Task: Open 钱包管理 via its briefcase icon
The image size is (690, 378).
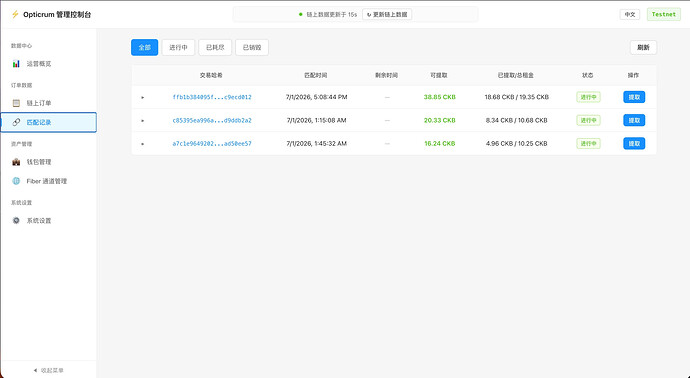Action: tap(16, 162)
